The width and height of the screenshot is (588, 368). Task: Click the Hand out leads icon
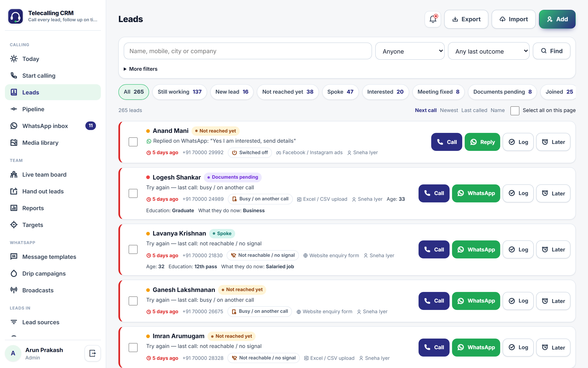click(14, 191)
